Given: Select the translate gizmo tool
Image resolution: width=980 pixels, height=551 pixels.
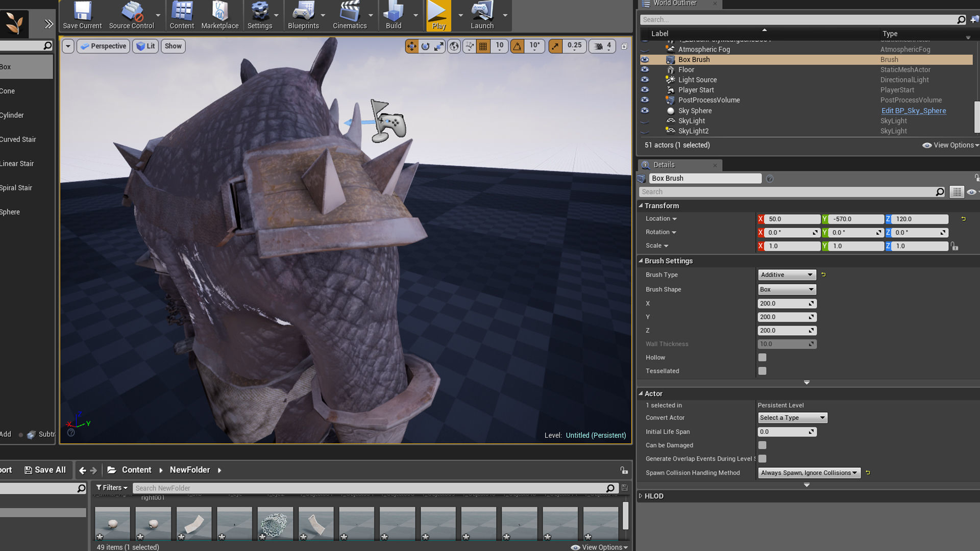Looking at the screenshot, I should pyautogui.click(x=411, y=46).
